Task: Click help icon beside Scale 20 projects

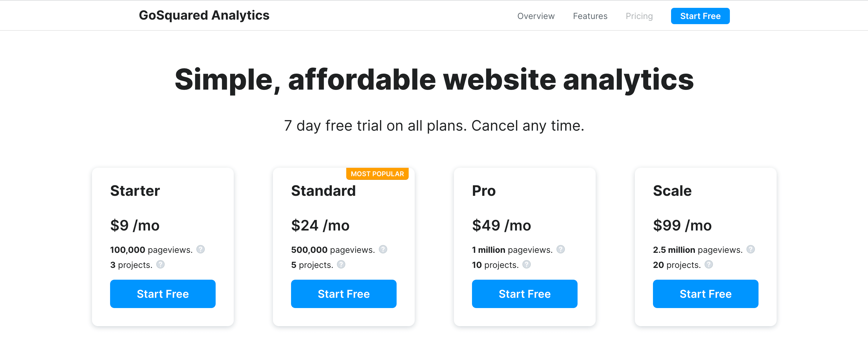Action: point(709,265)
